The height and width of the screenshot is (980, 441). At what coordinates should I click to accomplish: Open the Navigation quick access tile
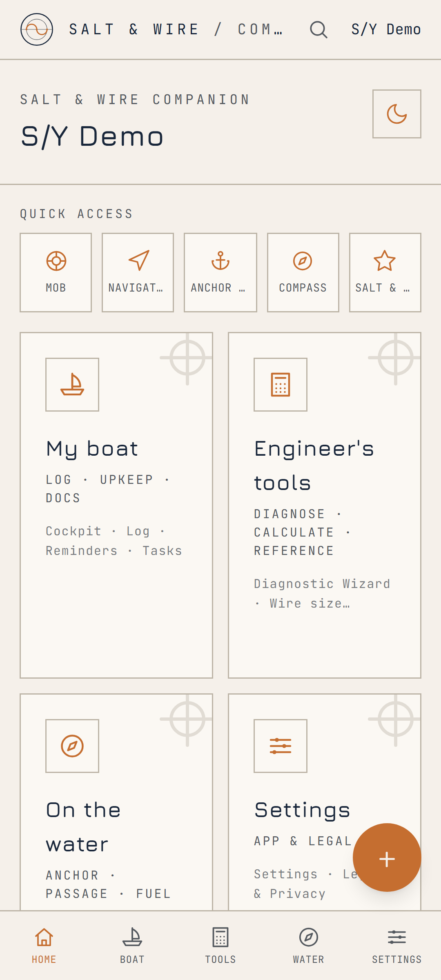click(138, 272)
